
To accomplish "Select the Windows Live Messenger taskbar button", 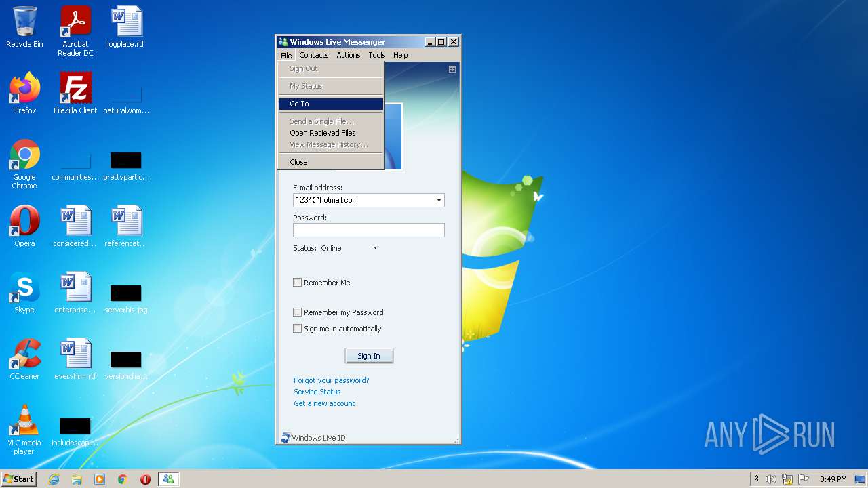I will [x=168, y=479].
